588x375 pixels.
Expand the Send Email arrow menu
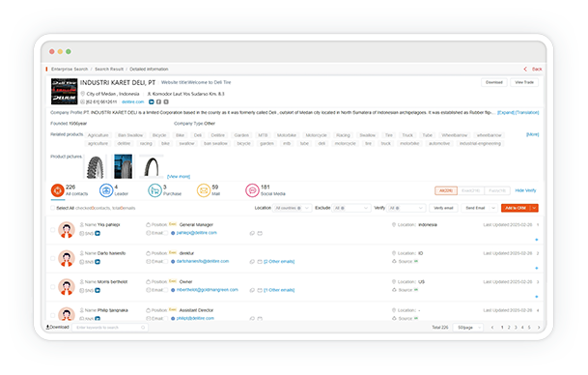coord(493,208)
